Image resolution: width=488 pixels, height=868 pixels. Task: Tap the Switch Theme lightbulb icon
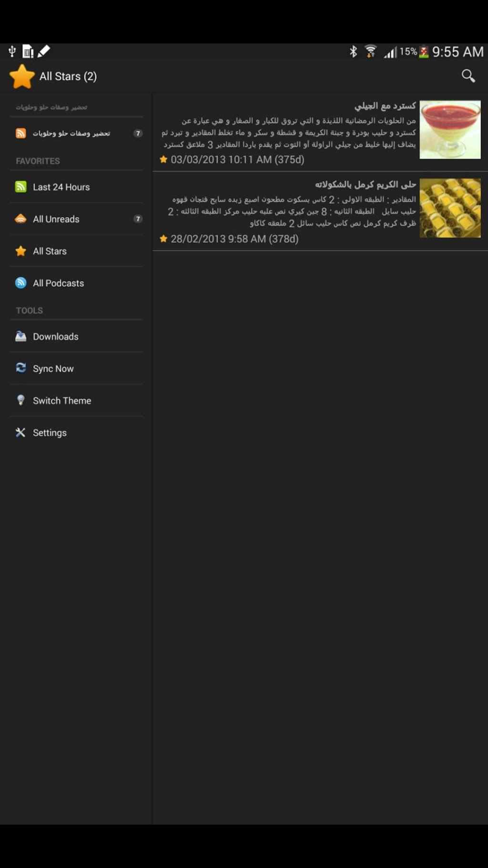click(20, 400)
